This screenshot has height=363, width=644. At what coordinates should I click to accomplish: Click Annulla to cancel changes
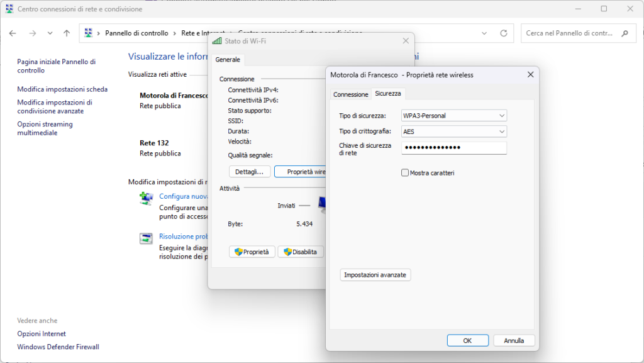[x=514, y=340]
